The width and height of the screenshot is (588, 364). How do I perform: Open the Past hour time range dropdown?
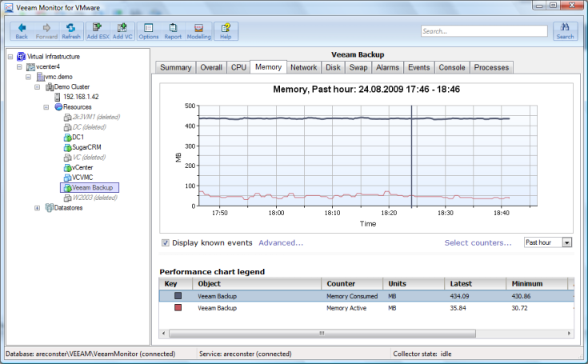567,242
